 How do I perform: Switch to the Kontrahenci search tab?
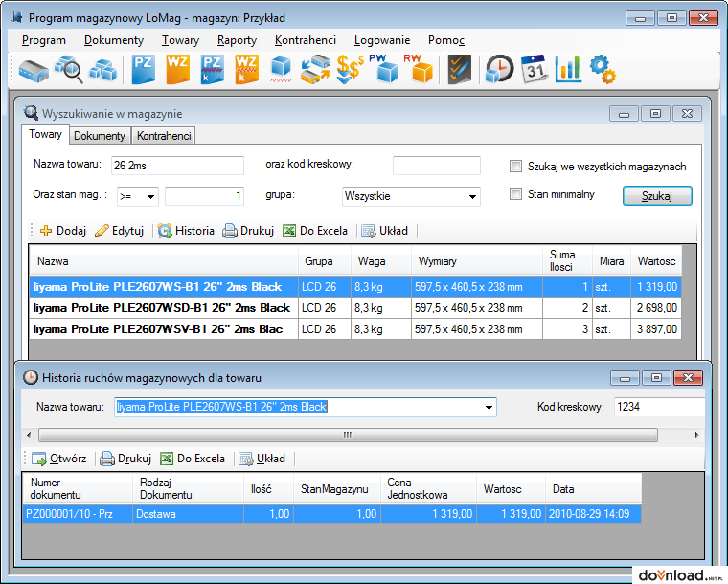pos(164,136)
